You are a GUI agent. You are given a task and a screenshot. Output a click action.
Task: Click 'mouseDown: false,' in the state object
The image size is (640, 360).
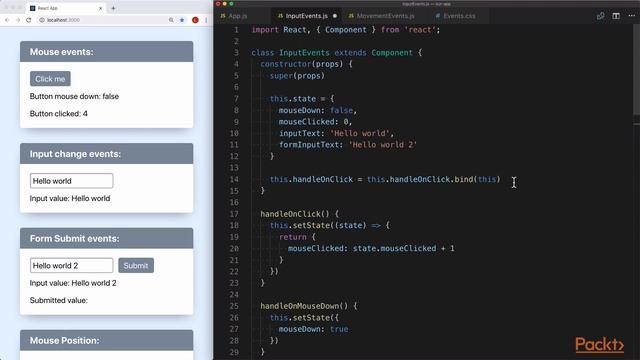(x=318, y=110)
